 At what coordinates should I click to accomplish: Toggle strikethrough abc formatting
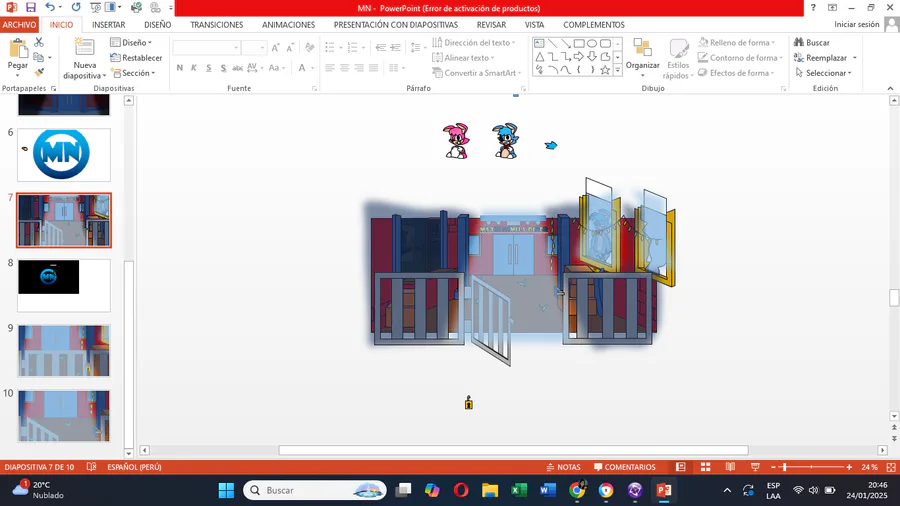237,68
